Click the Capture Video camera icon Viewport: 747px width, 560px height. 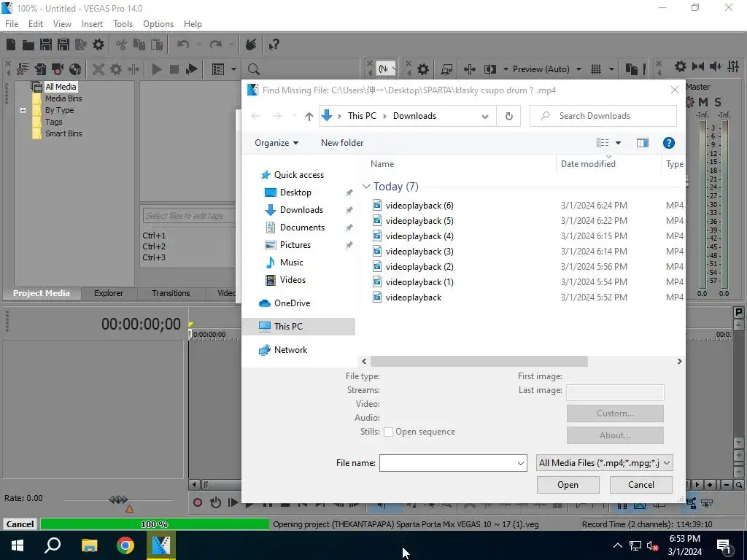58,69
